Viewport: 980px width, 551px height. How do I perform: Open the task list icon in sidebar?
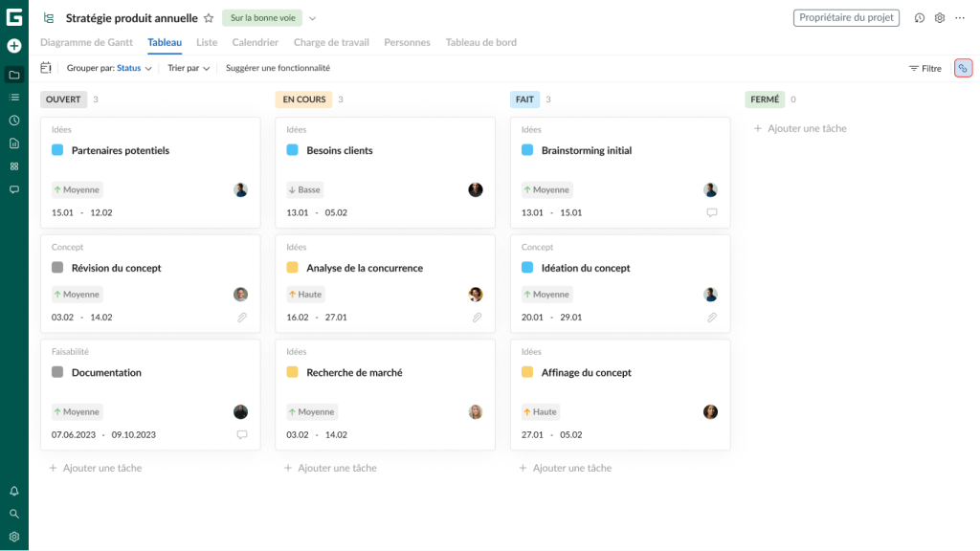click(13, 98)
